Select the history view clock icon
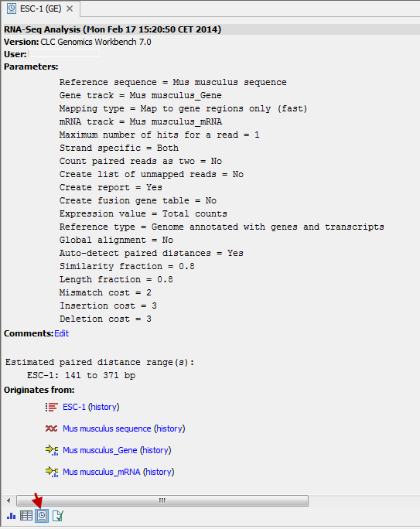The image size is (420, 529). 42,516
